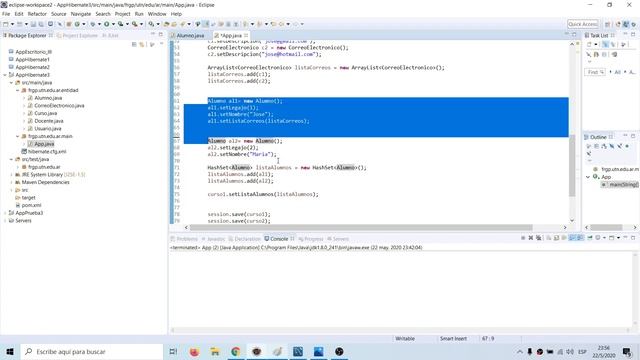Click the Collapse All icon in Package Explorer
Viewport: 640px width, 360px height.
(x=134, y=44)
